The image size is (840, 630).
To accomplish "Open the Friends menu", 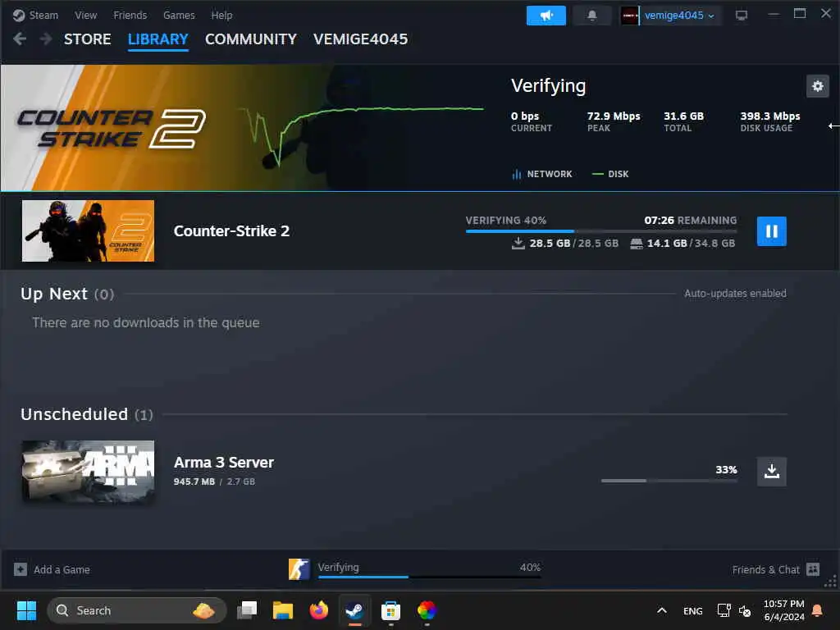I will 130,15.
